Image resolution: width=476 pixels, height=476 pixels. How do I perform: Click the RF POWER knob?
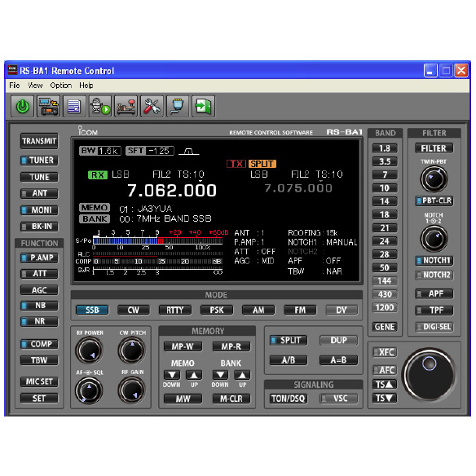point(89,350)
